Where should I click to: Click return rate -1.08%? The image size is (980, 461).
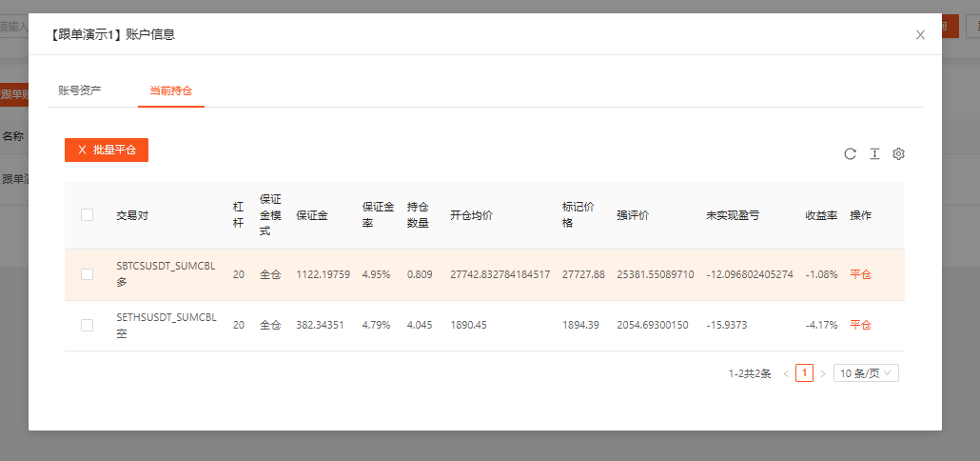click(x=821, y=274)
